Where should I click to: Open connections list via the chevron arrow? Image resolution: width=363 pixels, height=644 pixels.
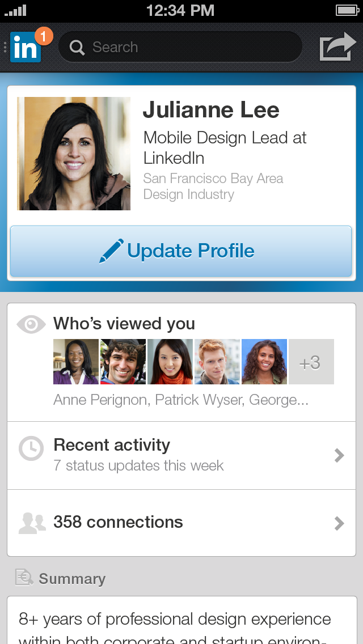click(x=339, y=523)
